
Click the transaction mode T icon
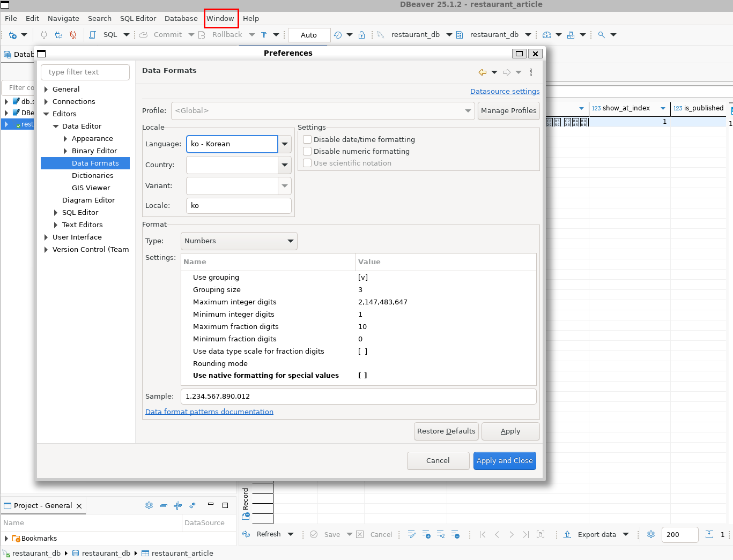(x=264, y=35)
